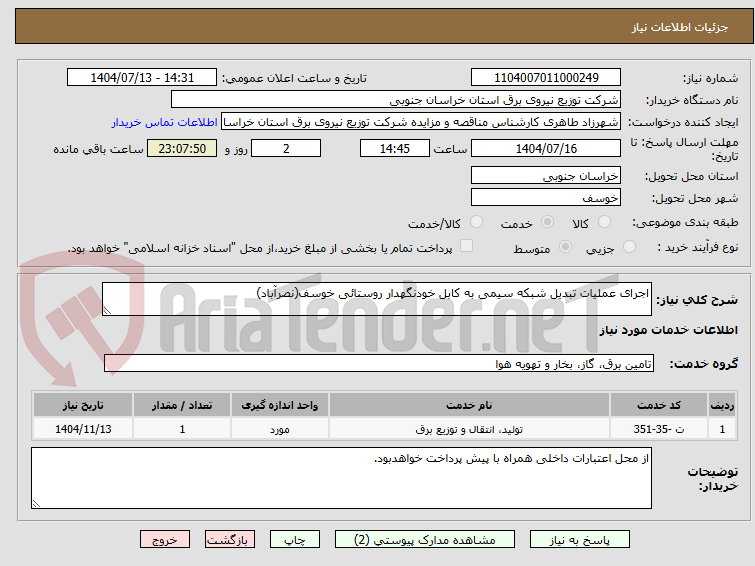755x566 pixels.
Task: Click the deadline date field 1404/07/16
Action: tap(546, 148)
